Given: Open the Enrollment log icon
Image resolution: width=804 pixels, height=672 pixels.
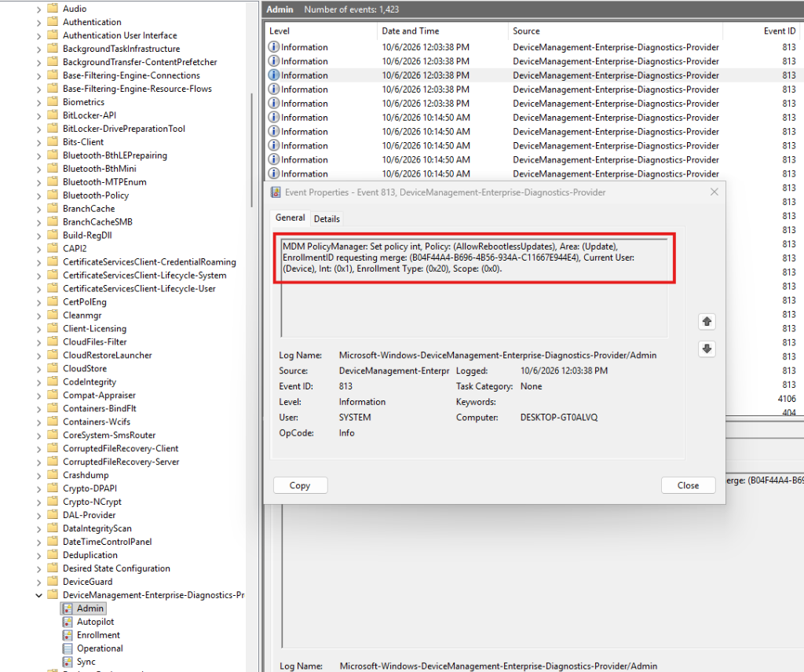Looking at the screenshot, I should click(68, 635).
